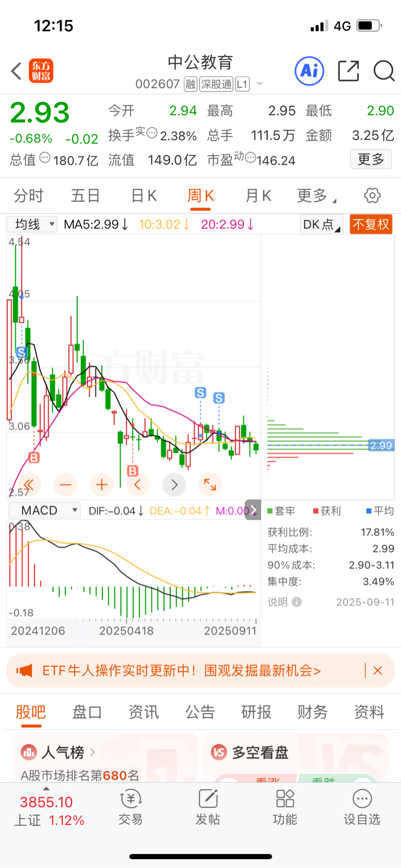Screen dimensions: 401x868
Task: Switch to 日K chart tab
Action: pyautogui.click(x=144, y=196)
